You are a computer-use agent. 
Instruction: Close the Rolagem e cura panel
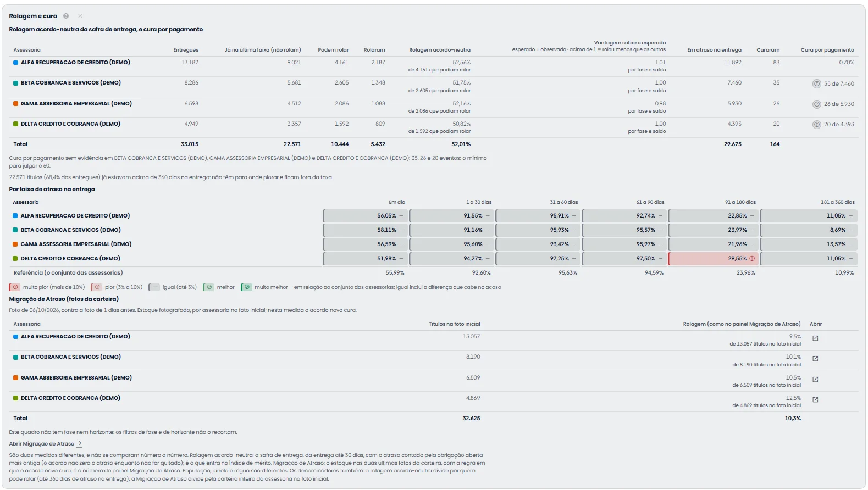click(80, 16)
